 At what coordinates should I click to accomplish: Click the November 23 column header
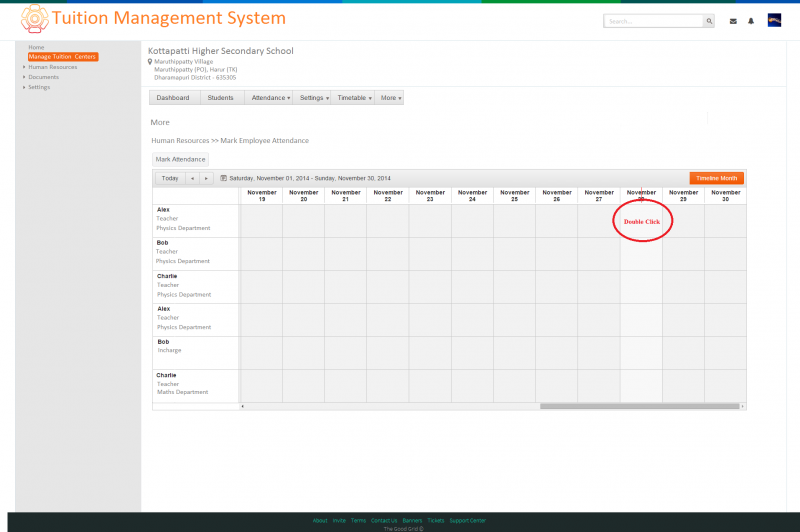(x=430, y=196)
